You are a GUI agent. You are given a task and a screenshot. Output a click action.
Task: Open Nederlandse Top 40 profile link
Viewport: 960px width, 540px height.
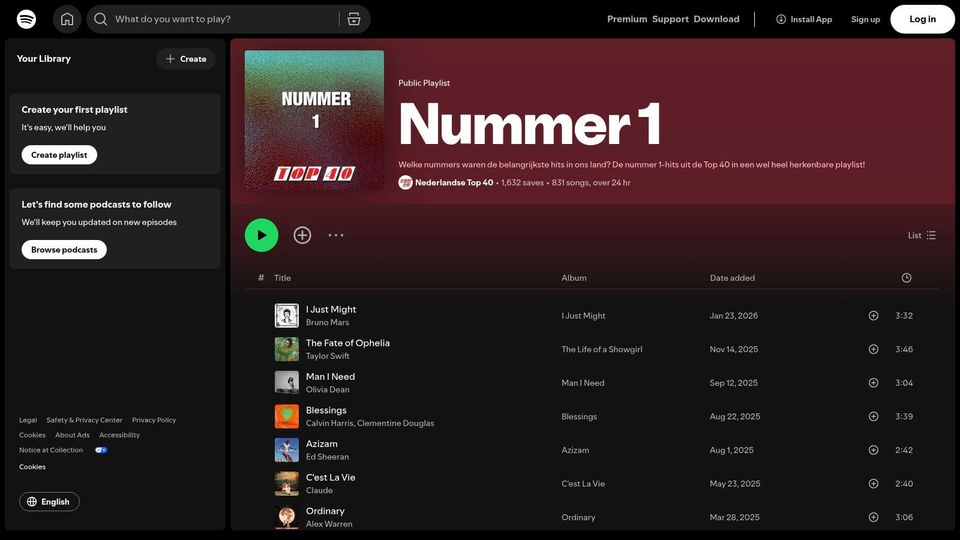[454, 182]
